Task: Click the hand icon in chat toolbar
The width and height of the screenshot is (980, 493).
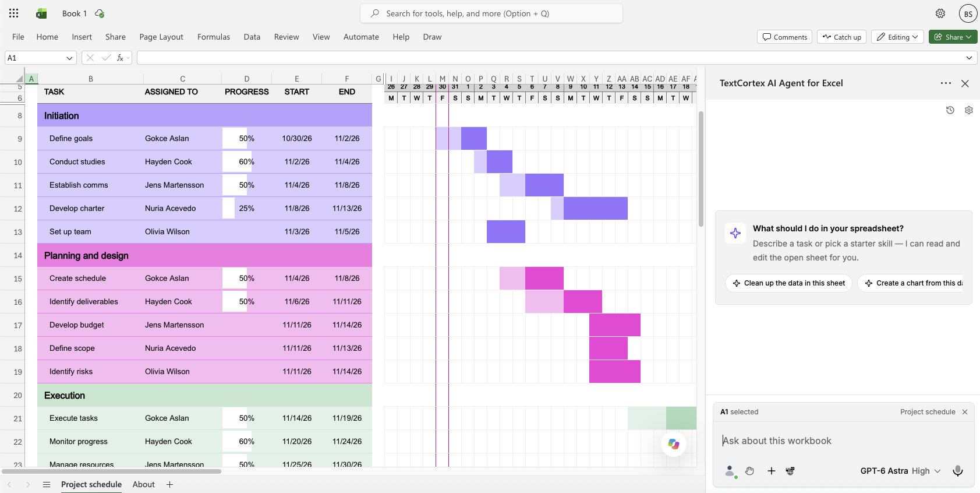Action: click(750, 471)
